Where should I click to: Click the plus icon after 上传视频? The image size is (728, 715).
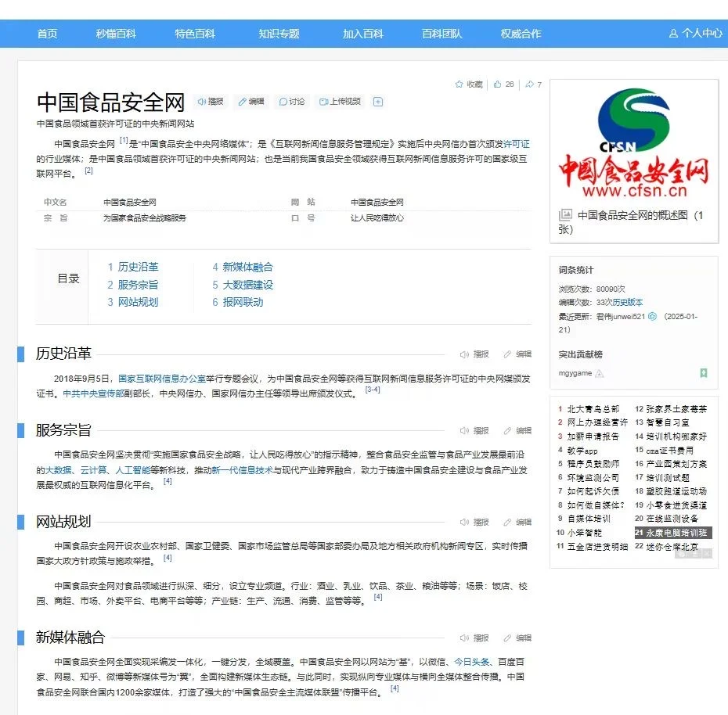click(x=378, y=102)
